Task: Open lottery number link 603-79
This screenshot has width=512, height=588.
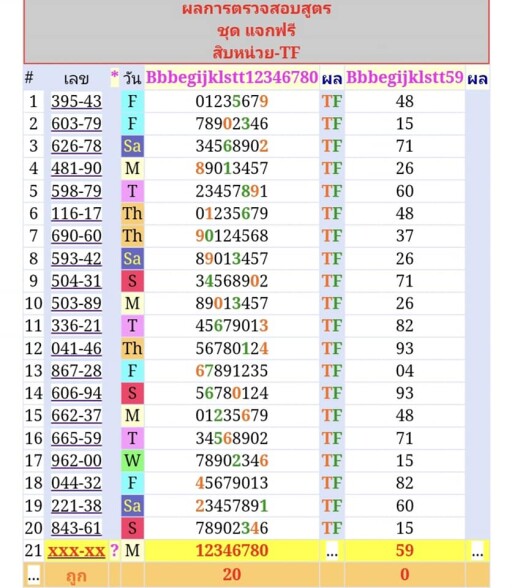Action: tap(76, 123)
